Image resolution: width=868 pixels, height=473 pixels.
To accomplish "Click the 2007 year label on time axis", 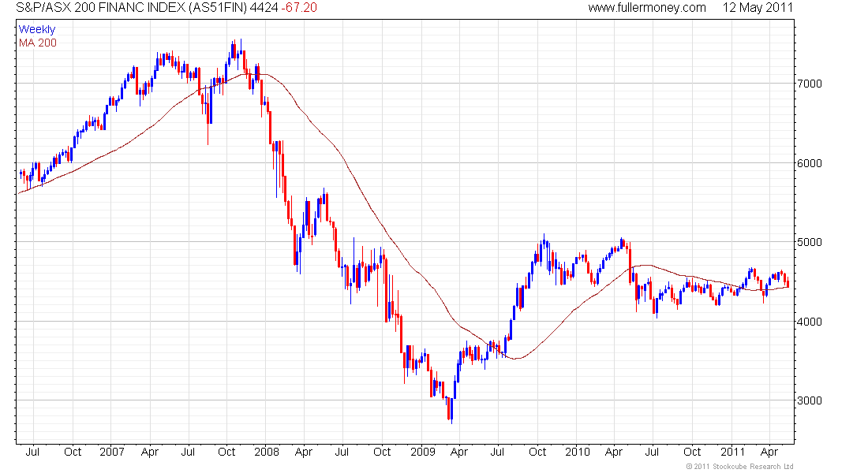I will (112, 452).
